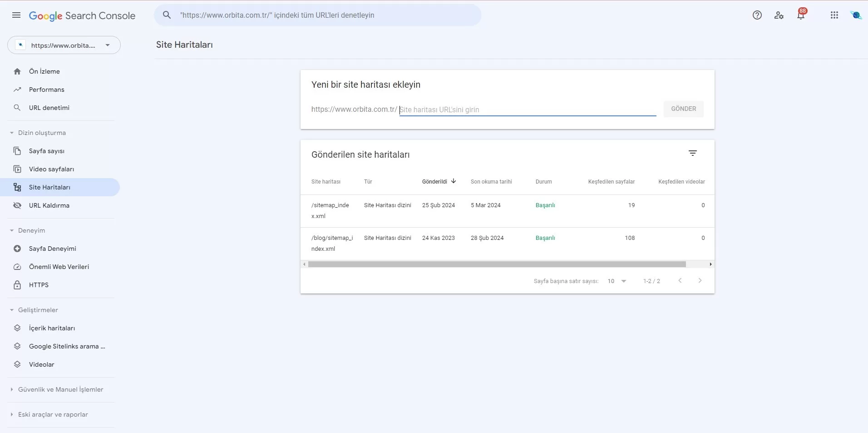Click the left arrow of table scrollbar
This screenshot has width=868, height=433.
click(x=304, y=264)
